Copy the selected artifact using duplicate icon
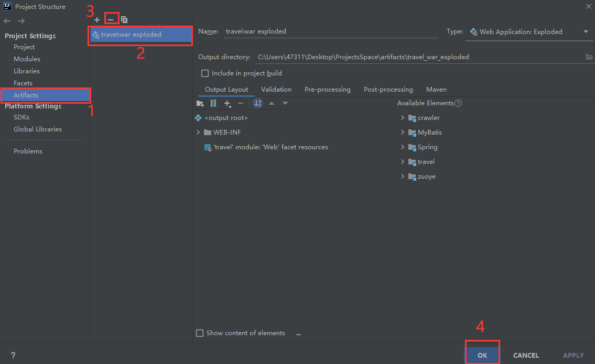This screenshot has width=595, height=364. pyautogui.click(x=124, y=19)
